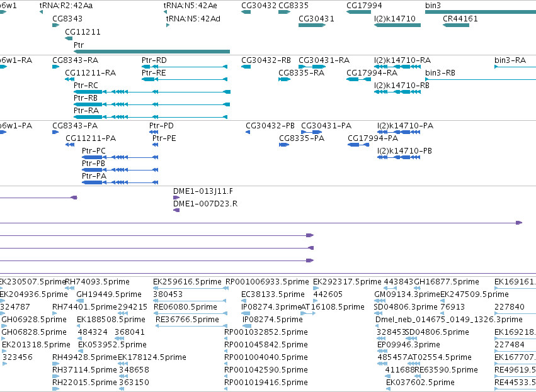Click transcript label CG30431-RA

click(324, 60)
